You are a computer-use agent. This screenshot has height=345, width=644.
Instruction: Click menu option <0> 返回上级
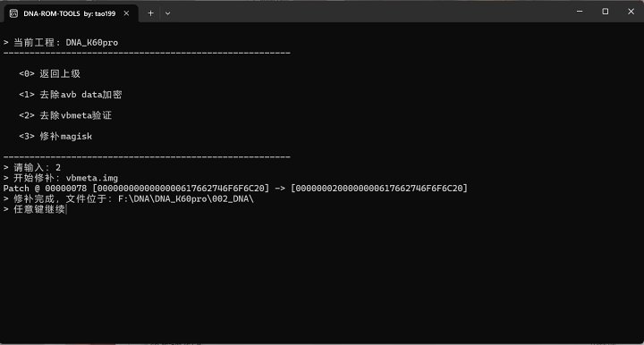pos(50,74)
